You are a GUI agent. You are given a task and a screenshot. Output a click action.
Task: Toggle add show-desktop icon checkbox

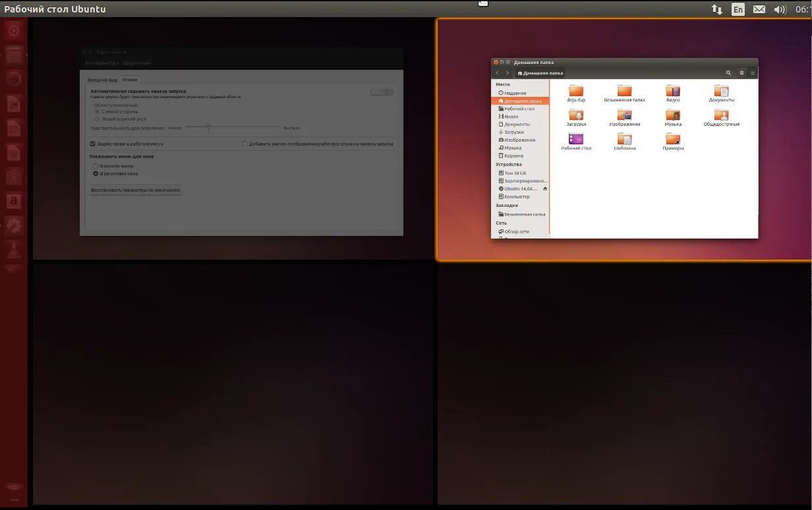point(317,144)
